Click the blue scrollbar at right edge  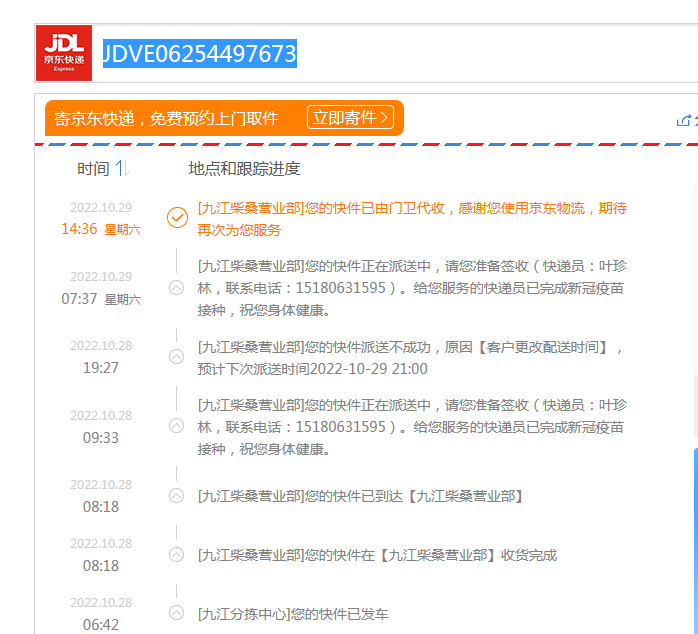[696, 541]
